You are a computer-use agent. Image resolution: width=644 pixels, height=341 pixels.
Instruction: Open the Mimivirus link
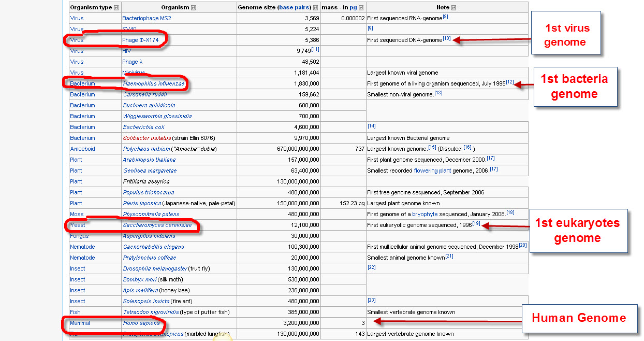coord(134,73)
